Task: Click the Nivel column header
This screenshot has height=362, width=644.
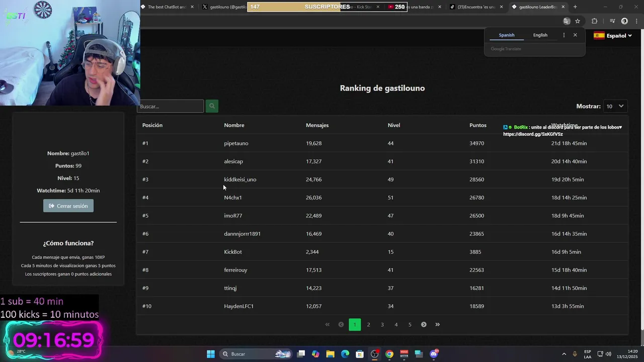Action: tap(394, 125)
